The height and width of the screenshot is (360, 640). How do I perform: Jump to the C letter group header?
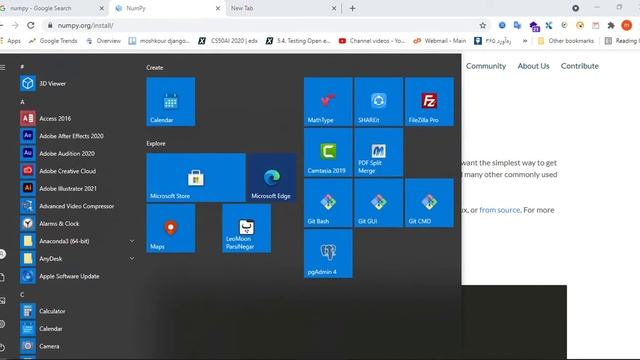pyautogui.click(x=22, y=295)
